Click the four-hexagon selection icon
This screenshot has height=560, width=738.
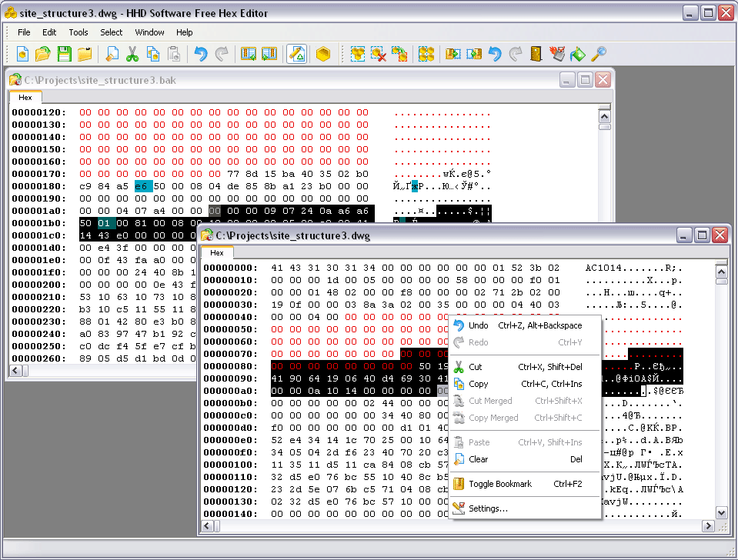[x=426, y=54]
